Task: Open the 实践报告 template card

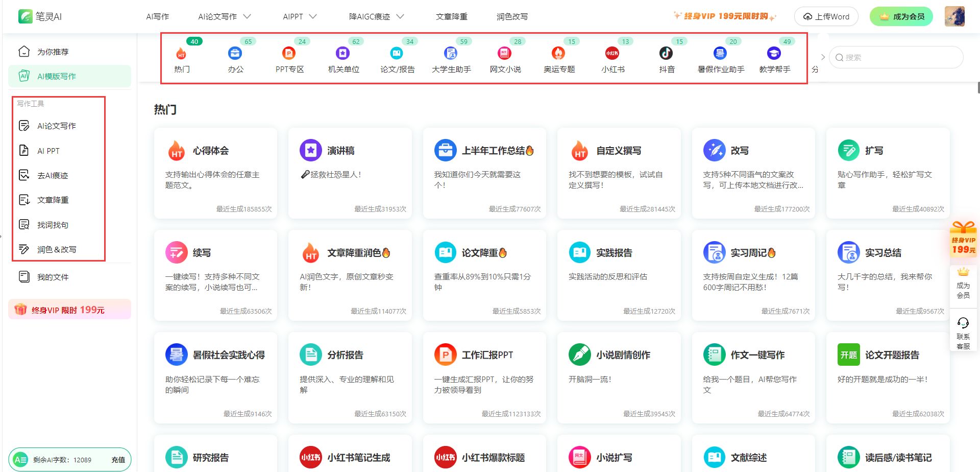Action: pos(619,275)
